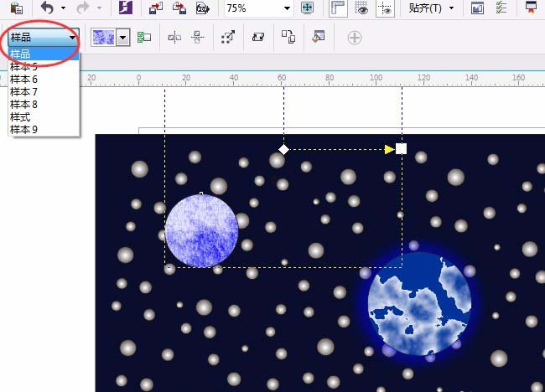This screenshot has height=392, width=545.
Task: Select the purple textured circle on canvas
Action: (201, 231)
